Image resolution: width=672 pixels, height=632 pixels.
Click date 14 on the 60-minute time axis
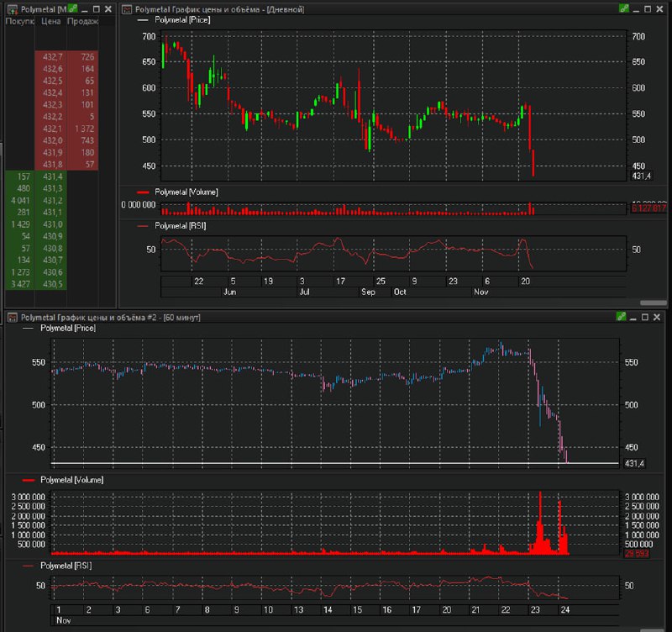328,609
